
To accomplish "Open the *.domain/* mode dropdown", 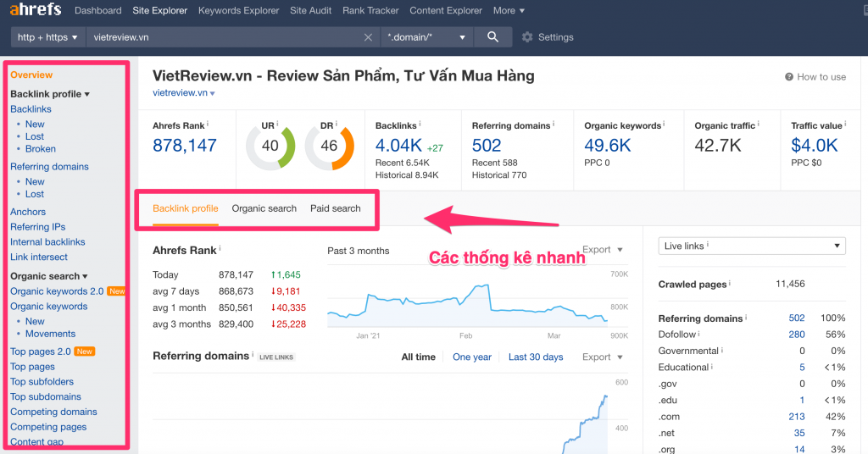I will coord(426,37).
